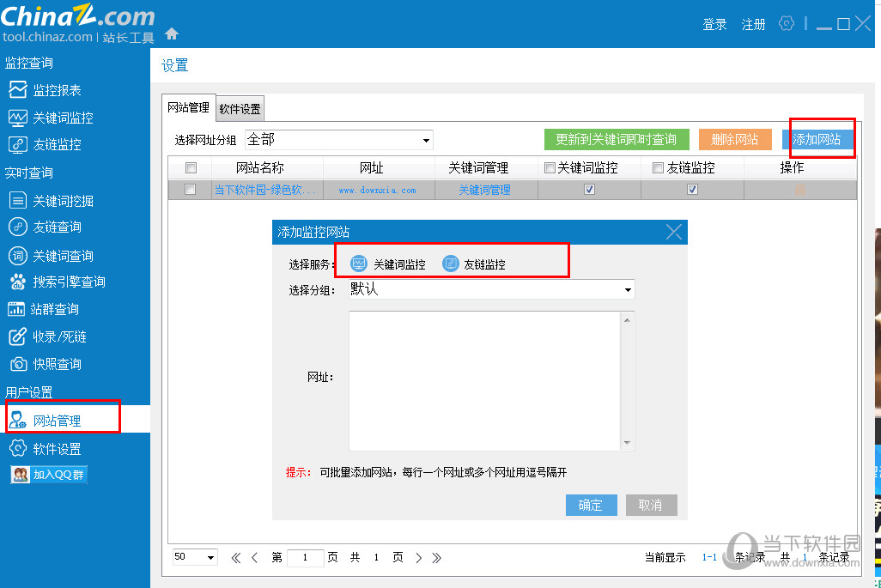This screenshot has width=881, height=588.
Task: Open the 关键词管理 link in the row
Action: 485,191
